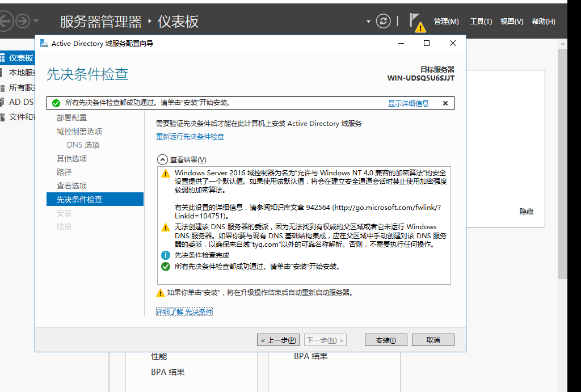Click warning icon beside Windows NT 4.0 message
581x392 pixels.
(x=166, y=174)
